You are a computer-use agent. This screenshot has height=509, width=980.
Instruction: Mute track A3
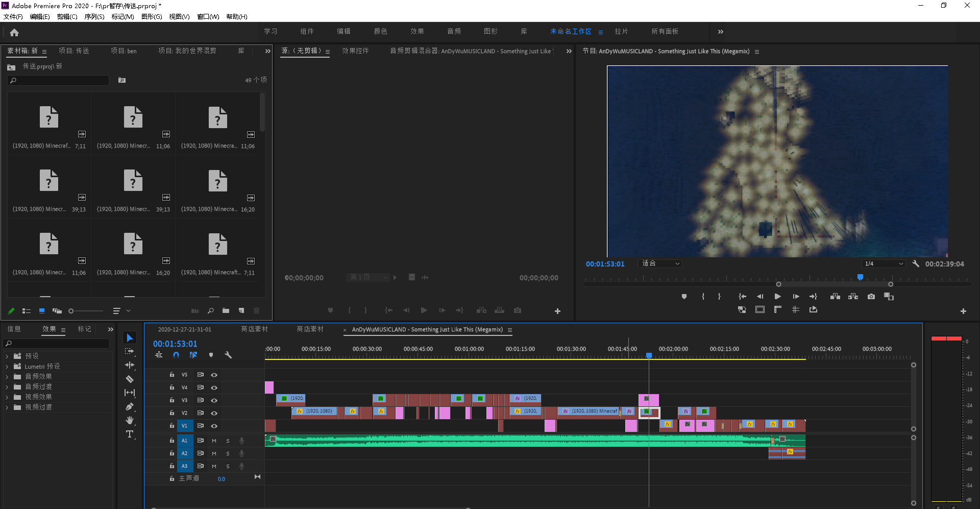[x=214, y=466]
